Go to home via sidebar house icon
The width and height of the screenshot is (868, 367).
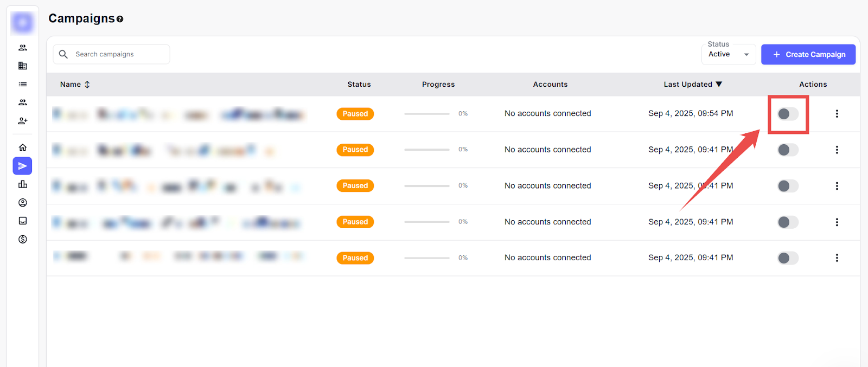tap(23, 147)
